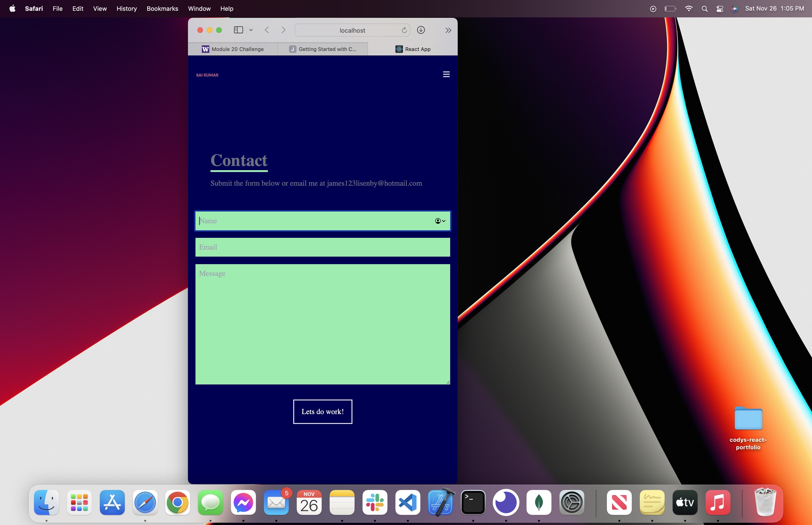Screen dimensions: 812x525
Task: Click the Safari sidebar toggle icon
Action: coord(238,30)
